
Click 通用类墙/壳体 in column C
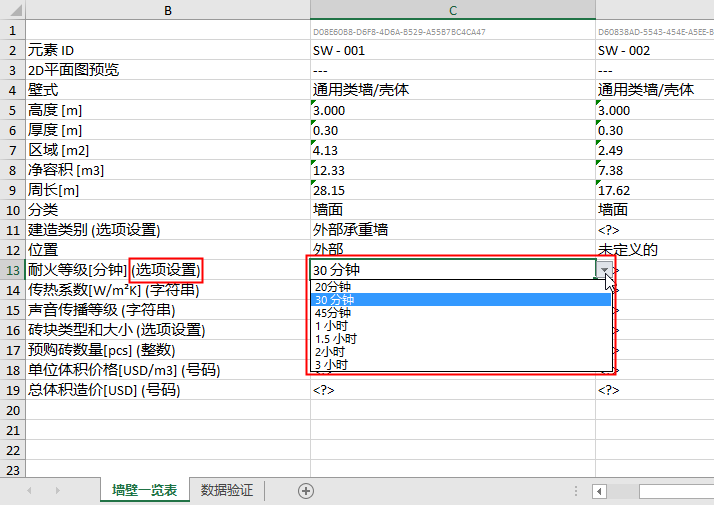(x=453, y=90)
